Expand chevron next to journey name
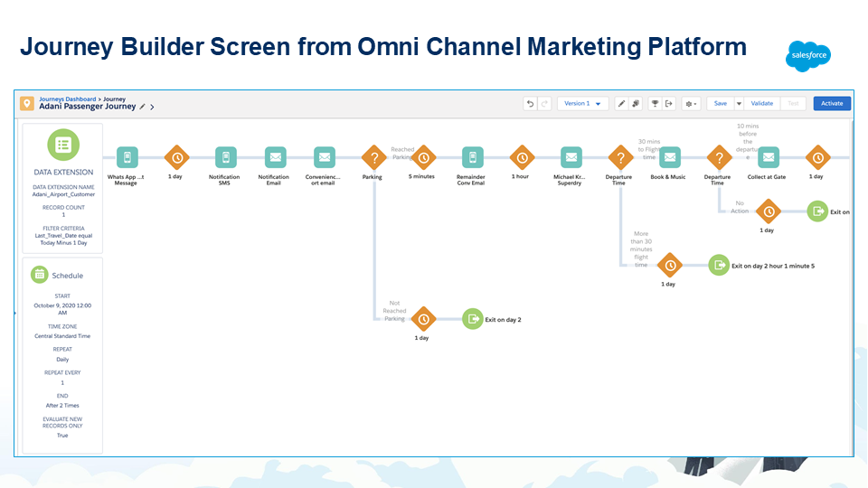This screenshot has height=488, width=868. click(x=152, y=107)
